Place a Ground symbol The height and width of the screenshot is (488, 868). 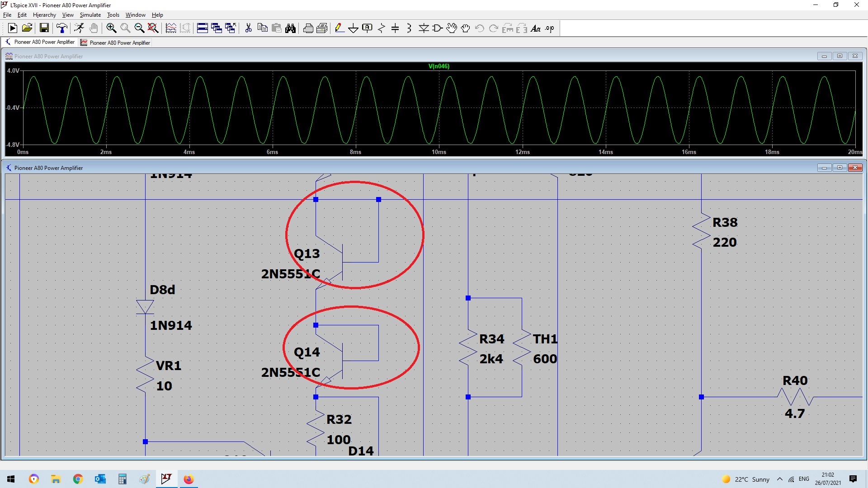click(354, 28)
